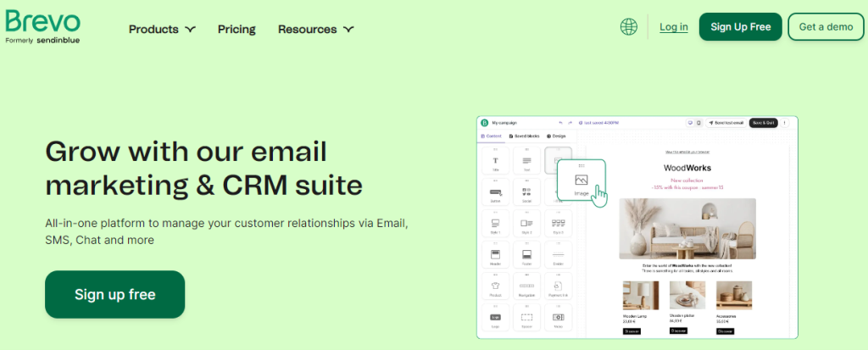Click the Log in link
This screenshot has height=350, width=868.
coord(674,27)
